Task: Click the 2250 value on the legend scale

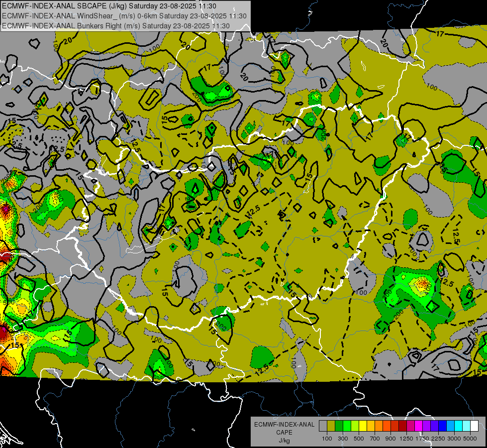Action: (438, 439)
